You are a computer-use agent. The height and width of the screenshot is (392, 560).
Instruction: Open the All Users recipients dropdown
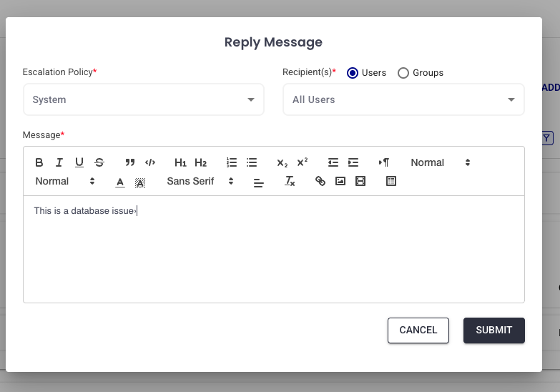[x=403, y=99]
